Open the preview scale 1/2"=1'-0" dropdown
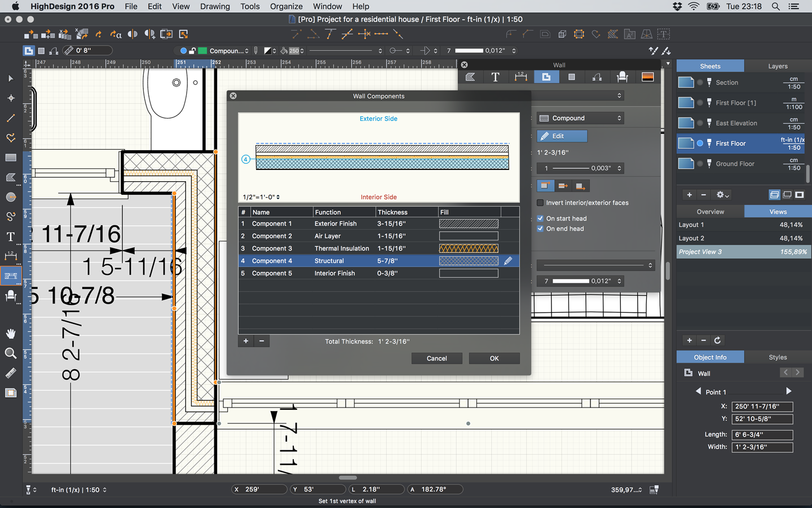The height and width of the screenshot is (508, 812). [x=261, y=197]
